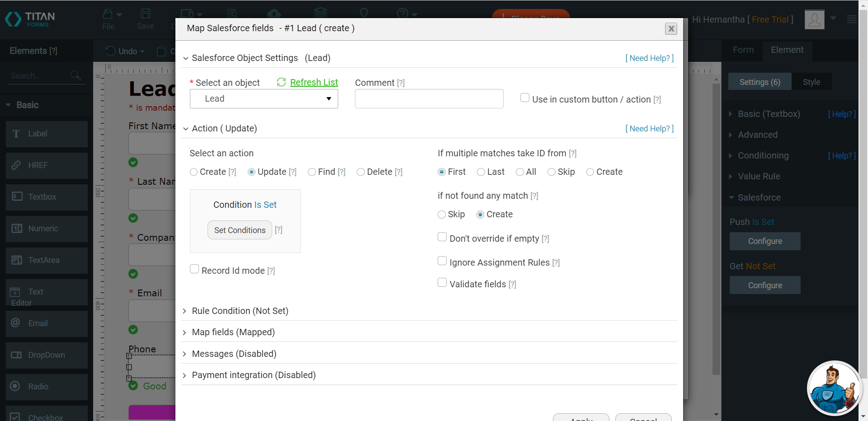The height and width of the screenshot is (421, 868).
Task: Click the TextArea element icon
Action: (x=17, y=260)
